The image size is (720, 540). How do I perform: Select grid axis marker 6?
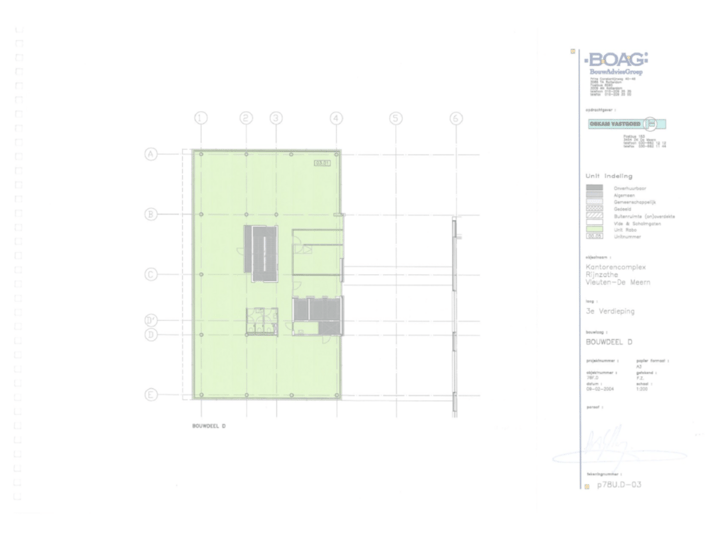[x=456, y=118]
